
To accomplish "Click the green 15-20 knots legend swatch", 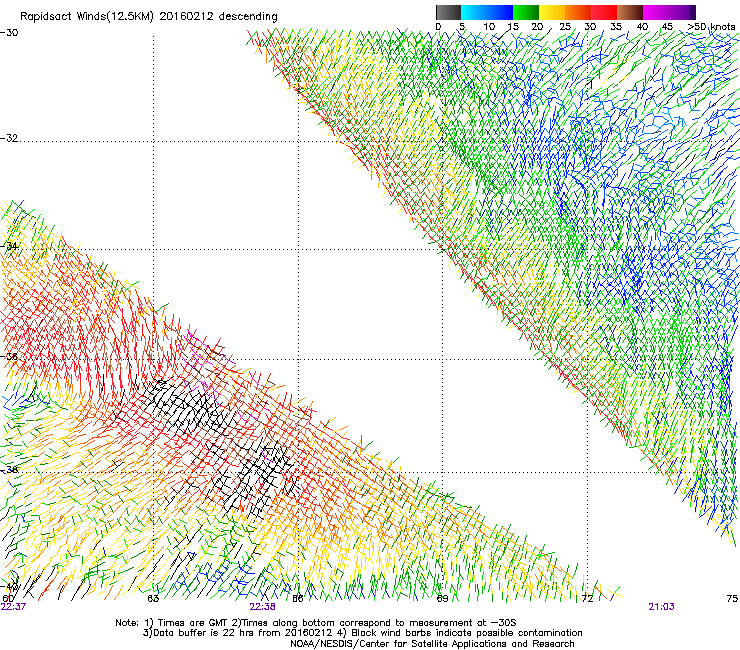I will click(x=526, y=12).
